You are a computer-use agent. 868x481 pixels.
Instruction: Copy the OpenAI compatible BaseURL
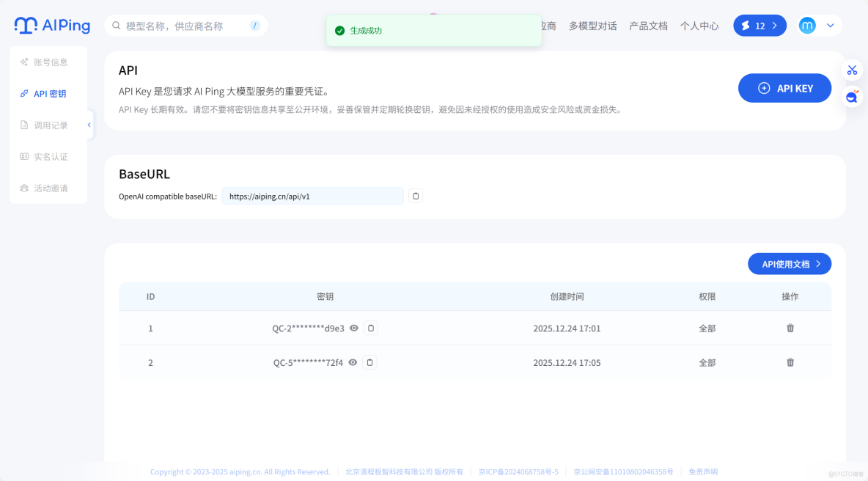tap(415, 196)
